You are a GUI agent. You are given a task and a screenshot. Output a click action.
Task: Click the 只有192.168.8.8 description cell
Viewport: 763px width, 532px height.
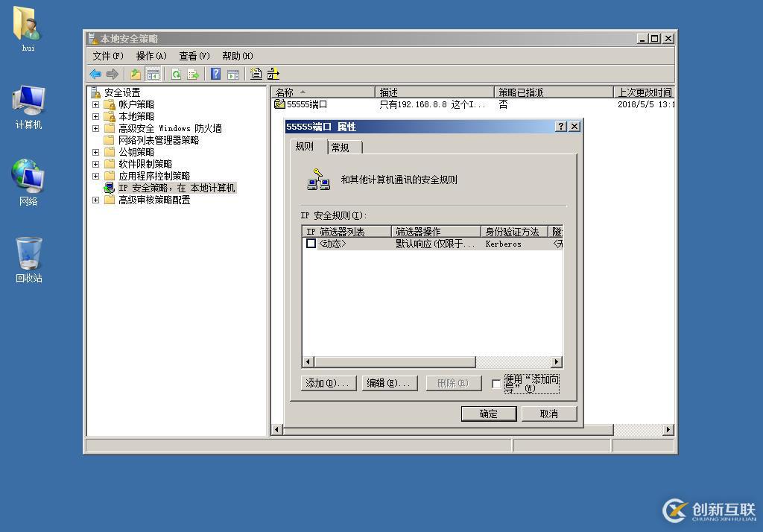click(x=432, y=104)
